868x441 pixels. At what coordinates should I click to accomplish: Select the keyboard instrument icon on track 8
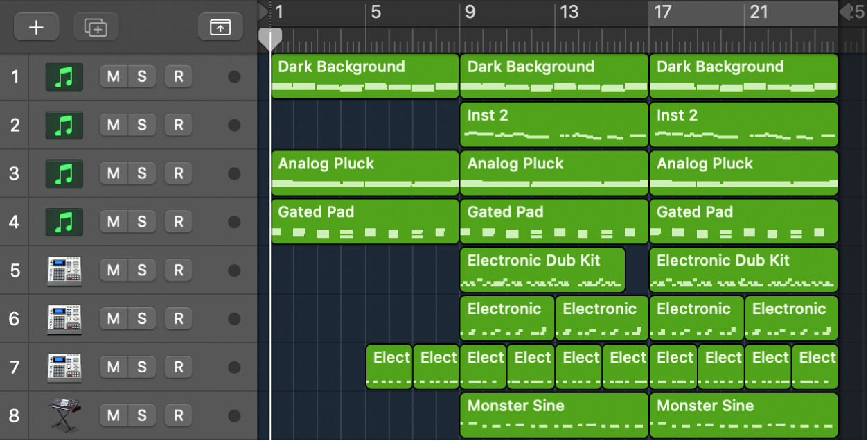point(63,415)
